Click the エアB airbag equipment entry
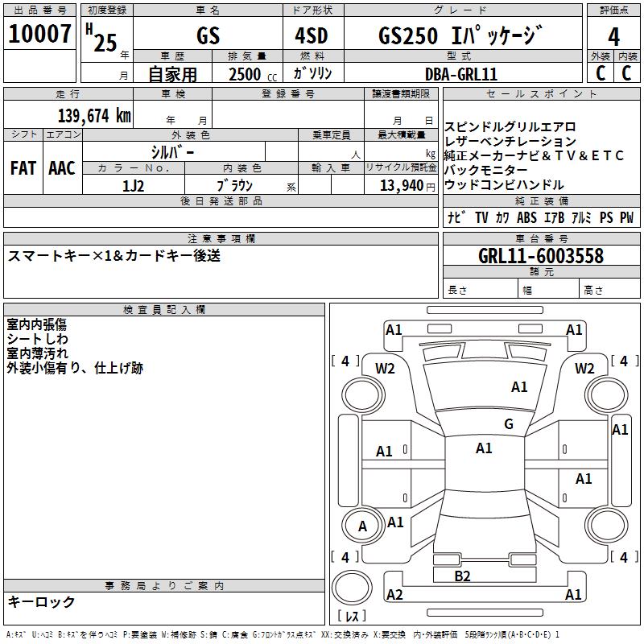This screenshot has height=644, width=644. point(554,217)
